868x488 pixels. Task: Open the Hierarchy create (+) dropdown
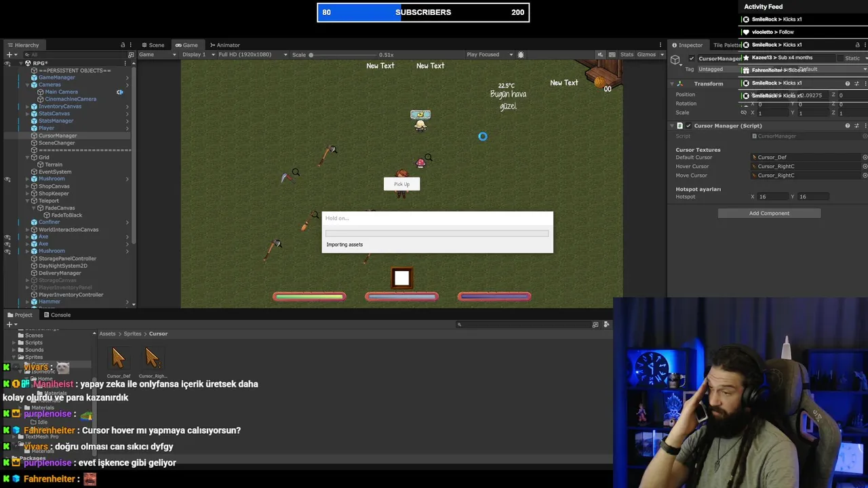pyautogui.click(x=11, y=54)
